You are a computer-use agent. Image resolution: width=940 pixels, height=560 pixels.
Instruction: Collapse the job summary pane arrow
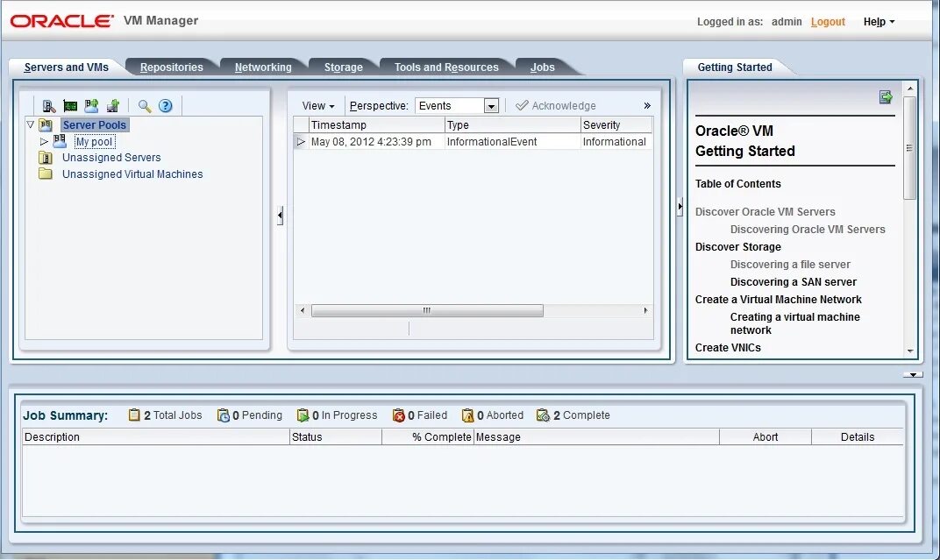pos(913,375)
